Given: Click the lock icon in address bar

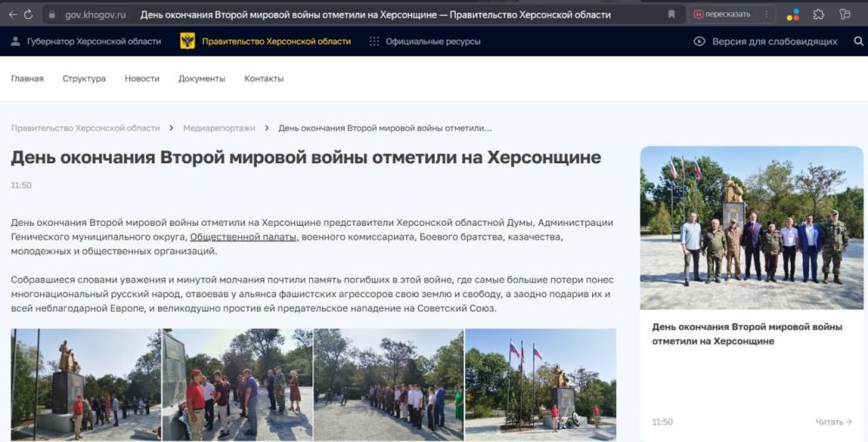Looking at the screenshot, I should point(52,15).
